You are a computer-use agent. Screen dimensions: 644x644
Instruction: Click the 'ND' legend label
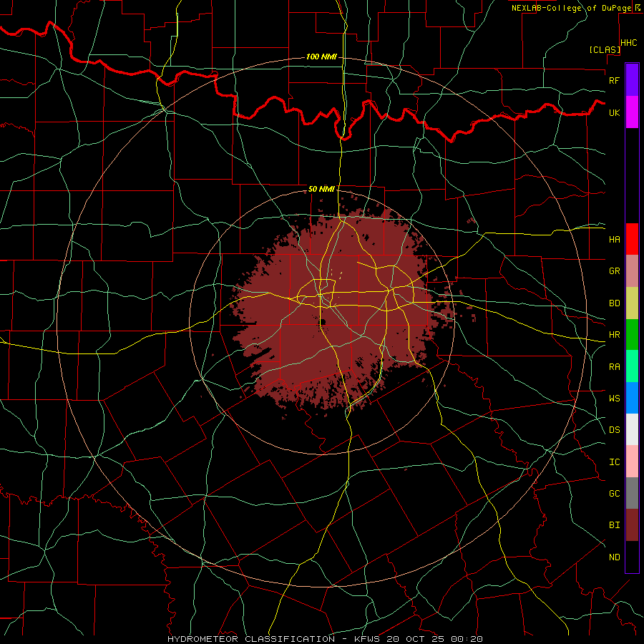614,557
